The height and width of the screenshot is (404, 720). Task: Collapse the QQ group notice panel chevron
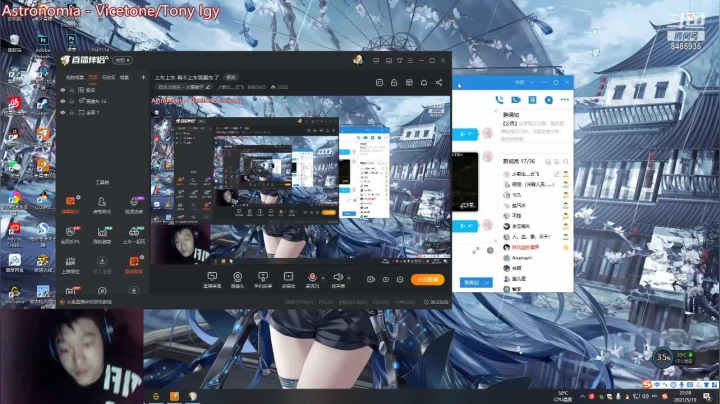495,111
